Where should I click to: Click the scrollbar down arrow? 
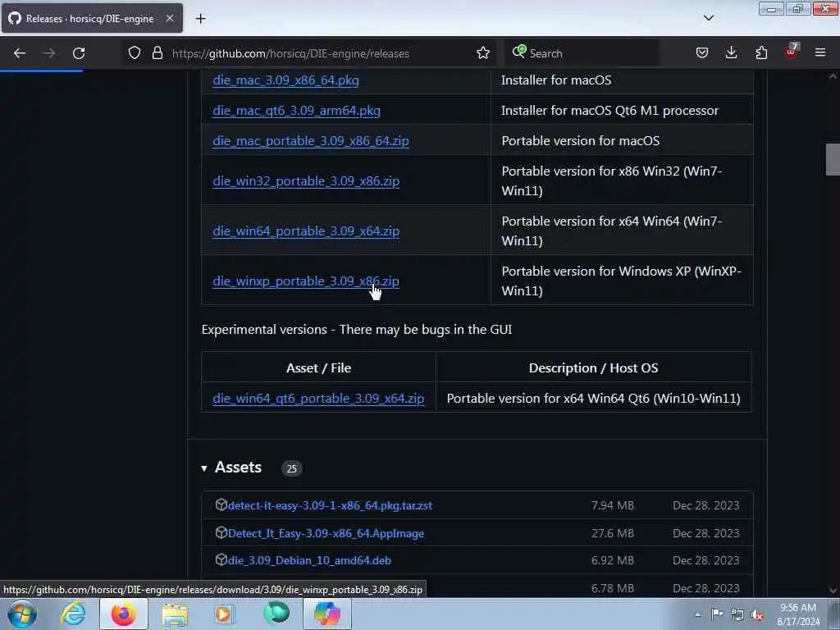(x=833, y=591)
